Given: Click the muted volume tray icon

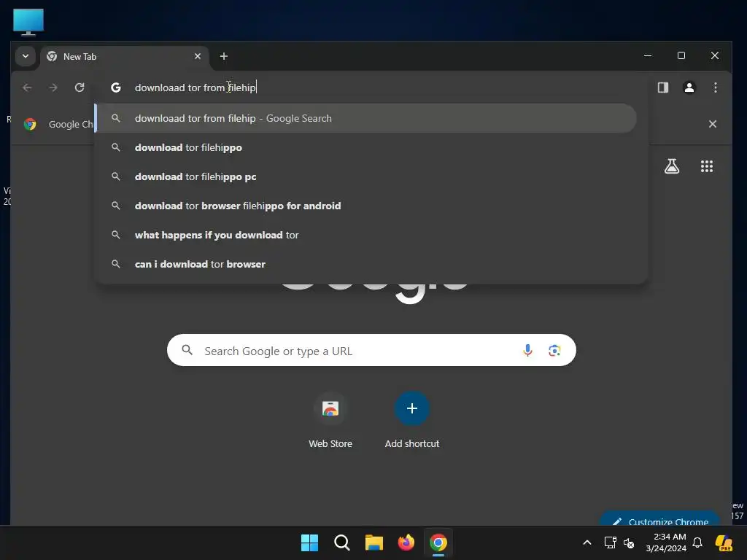Looking at the screenshot, I should click(629, 542).
